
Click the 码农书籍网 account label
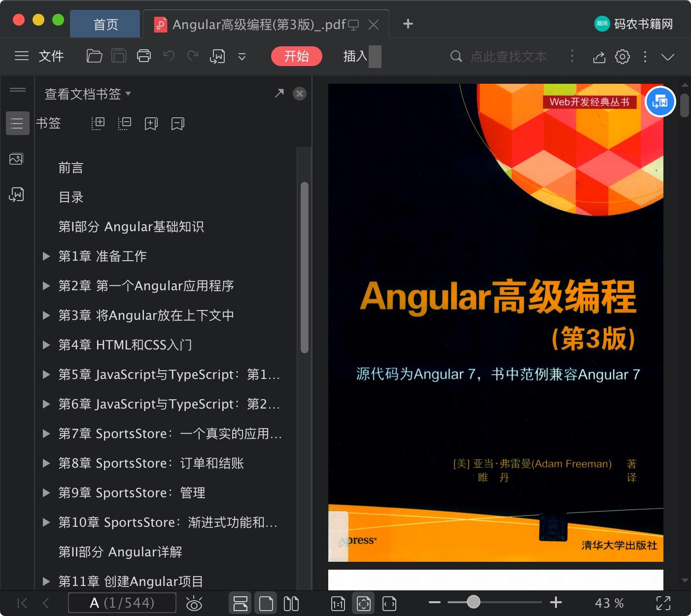click(643, 24)
